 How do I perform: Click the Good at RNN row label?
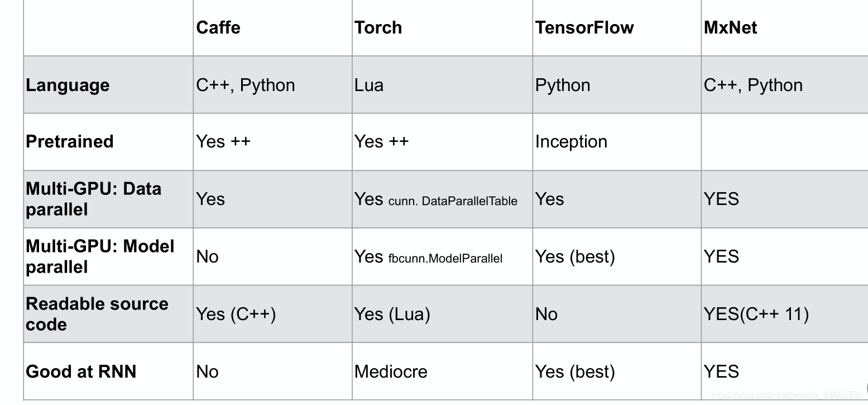[81, 371]
